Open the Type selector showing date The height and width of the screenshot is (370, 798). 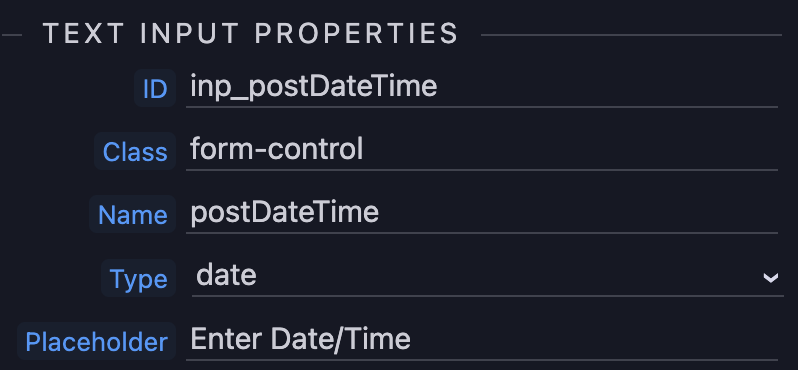(x=487, y=276)
